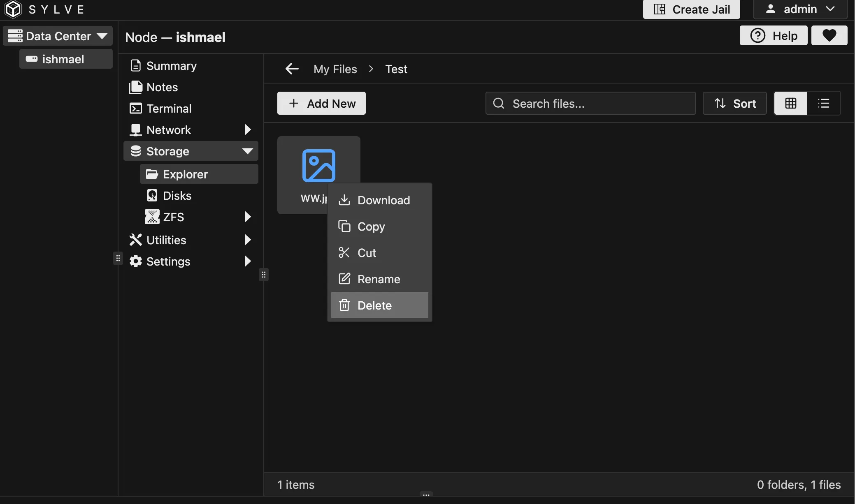Open the Explorer folder icon
Viewport: 855px width, 504px height.
coord(152,174)
